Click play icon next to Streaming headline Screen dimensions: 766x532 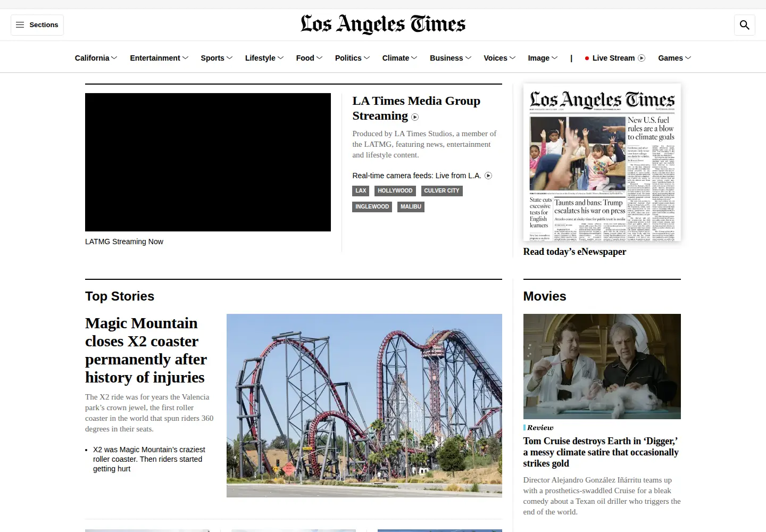(x=415, y=117)
